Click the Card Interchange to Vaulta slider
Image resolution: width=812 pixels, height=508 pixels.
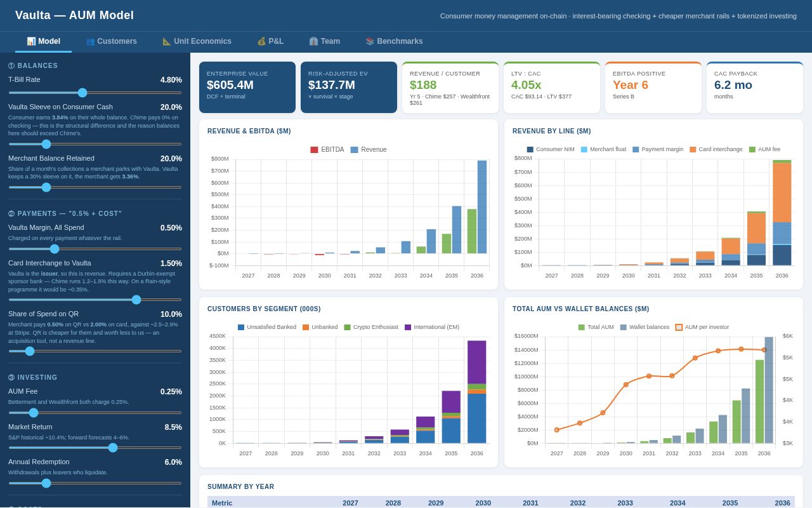[x=95, y=300]
